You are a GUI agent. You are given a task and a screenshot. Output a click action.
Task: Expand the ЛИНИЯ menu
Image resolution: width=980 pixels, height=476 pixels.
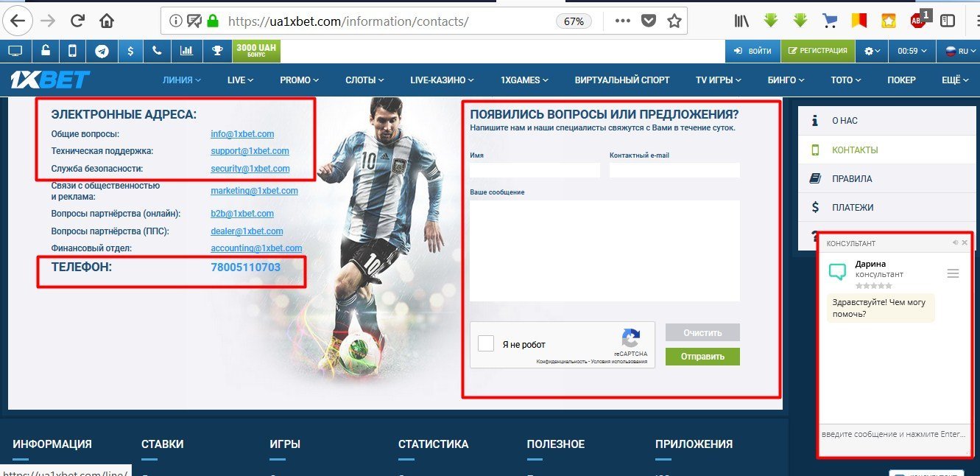point(182,80)
